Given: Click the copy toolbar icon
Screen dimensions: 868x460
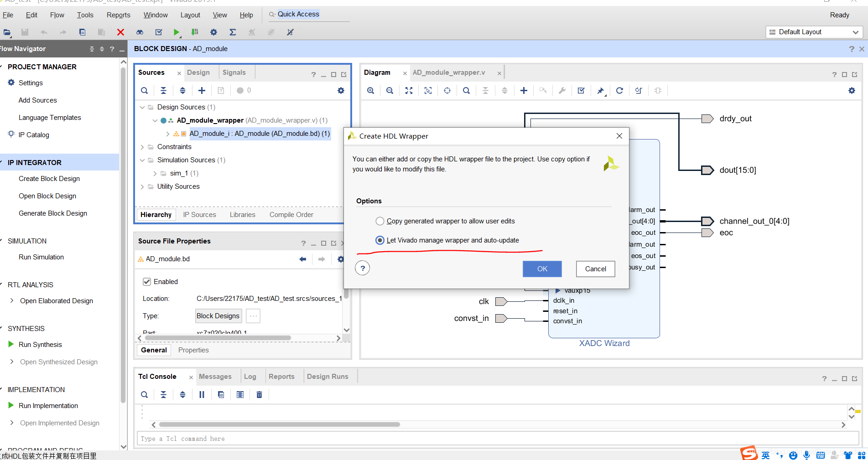Looking at the screenshot, I should pos(82,32).
